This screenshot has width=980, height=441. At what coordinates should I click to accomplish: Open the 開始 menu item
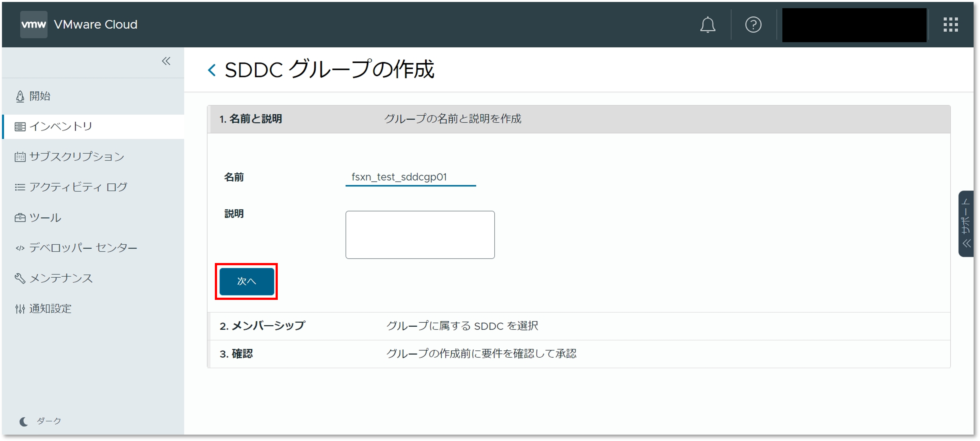coord(93,96)
